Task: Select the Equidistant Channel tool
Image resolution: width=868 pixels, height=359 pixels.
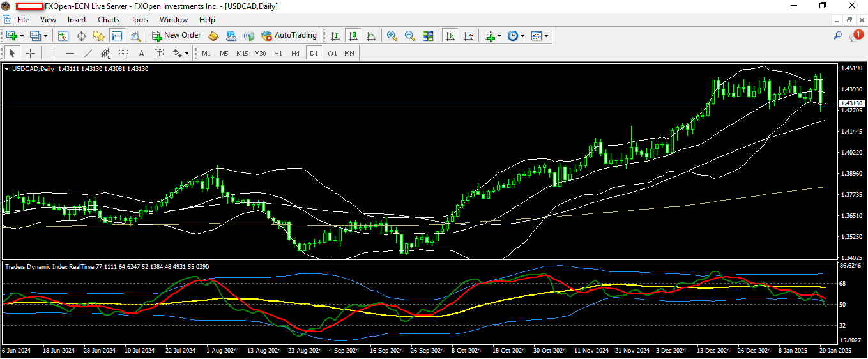Action: [105, 53]
